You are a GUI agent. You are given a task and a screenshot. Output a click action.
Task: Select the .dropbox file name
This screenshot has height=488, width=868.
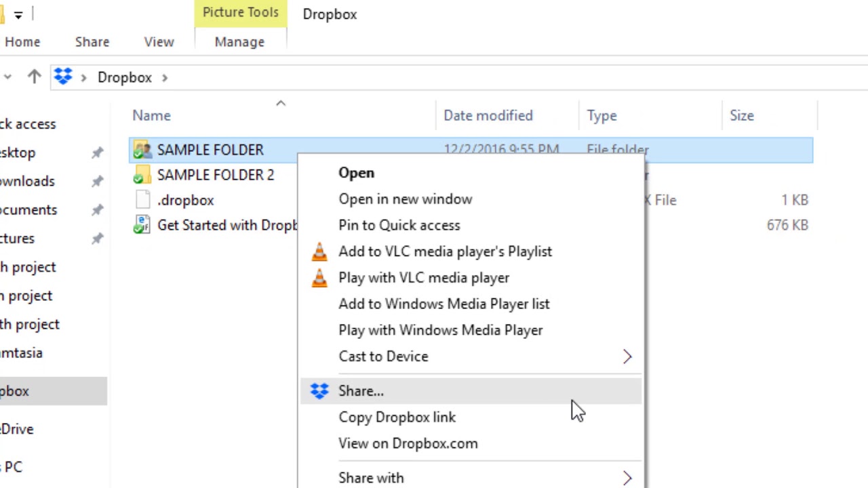point(186,200)
